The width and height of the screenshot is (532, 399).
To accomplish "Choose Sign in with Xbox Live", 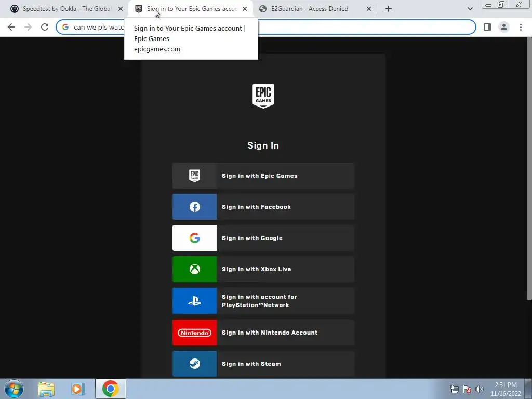I will tap(263, 270).
